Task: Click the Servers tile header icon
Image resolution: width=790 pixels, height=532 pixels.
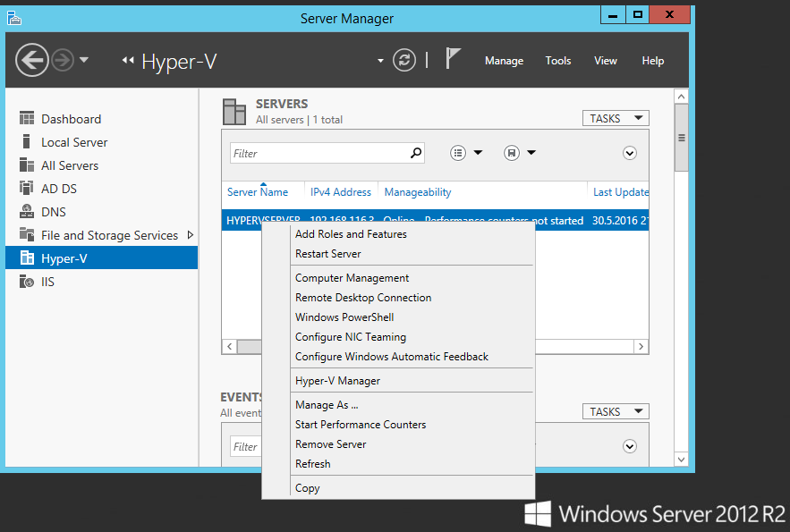Action: point(234,112)
